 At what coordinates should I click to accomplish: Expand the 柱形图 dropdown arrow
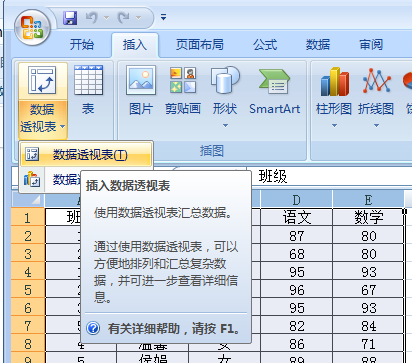pos(334,125)
